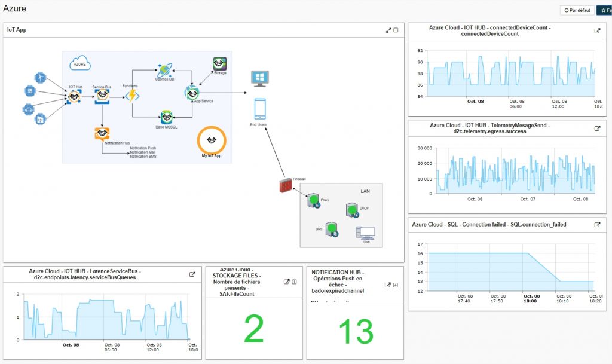Image resolution: width=612 pixels, height=364 pixels.
Task: Click the Notification Push label
Action: pos(143,148)
